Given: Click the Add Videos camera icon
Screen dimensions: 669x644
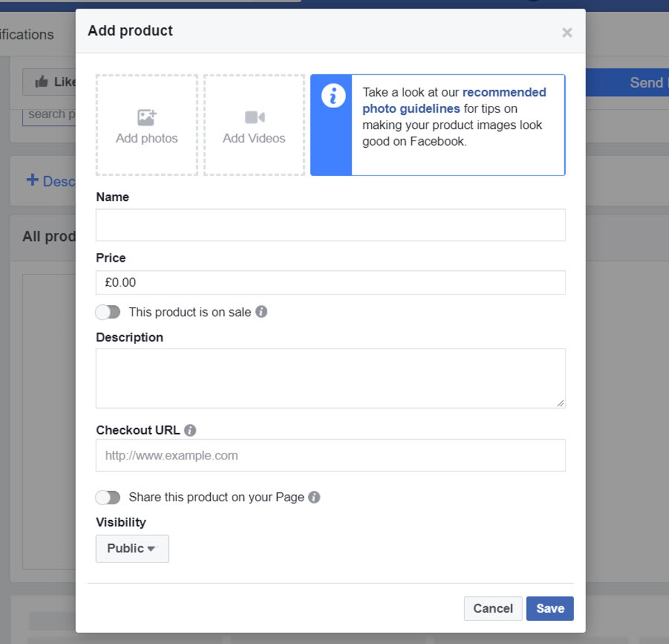Looking at the screenshot, I should [255, 117].
